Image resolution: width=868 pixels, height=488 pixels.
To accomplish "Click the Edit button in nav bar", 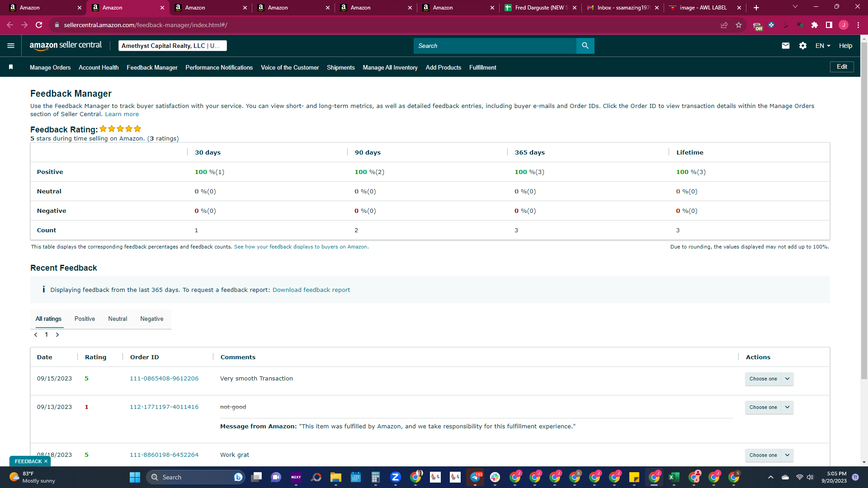I will (842, 67).
